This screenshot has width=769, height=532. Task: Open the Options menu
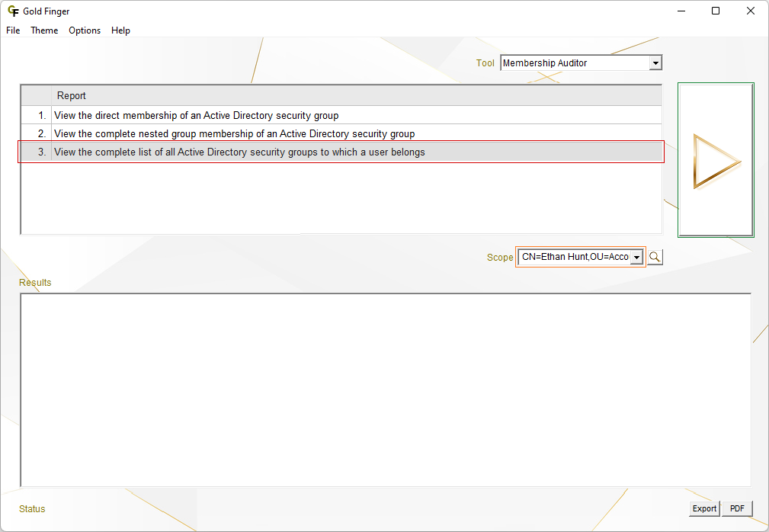click(x=85, y=30)
